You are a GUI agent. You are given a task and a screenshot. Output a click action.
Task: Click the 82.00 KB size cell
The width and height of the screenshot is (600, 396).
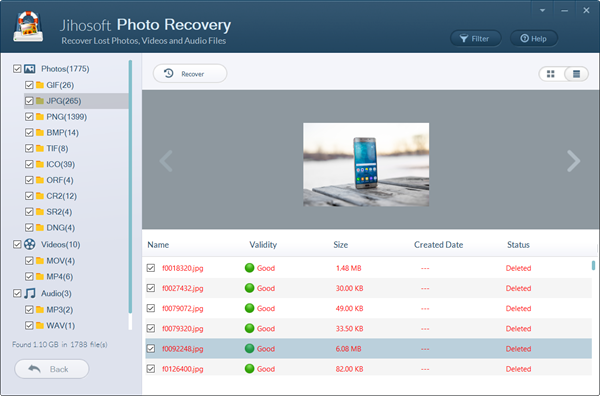pos(349,369)
